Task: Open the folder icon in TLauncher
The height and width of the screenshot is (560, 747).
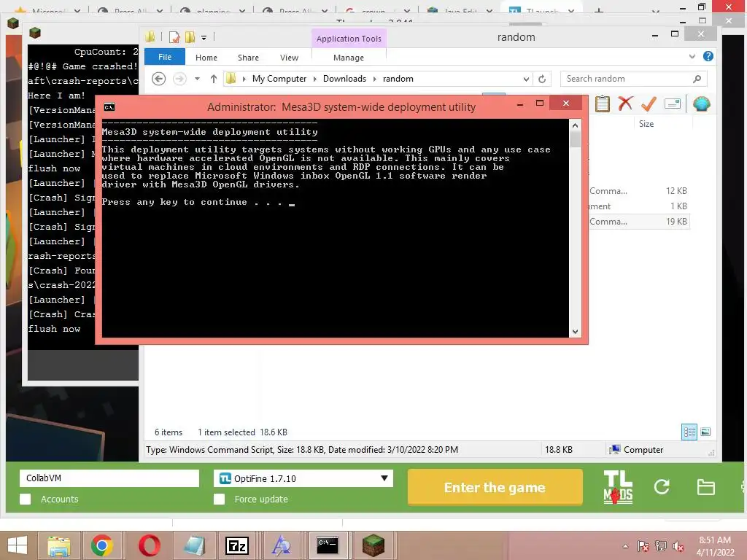Action: [705, 487]
